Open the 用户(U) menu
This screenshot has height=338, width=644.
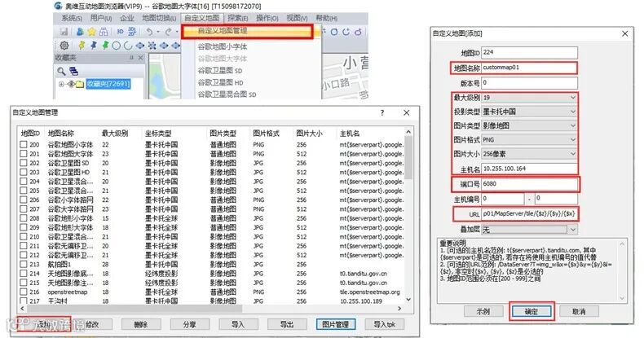point(100,18)
